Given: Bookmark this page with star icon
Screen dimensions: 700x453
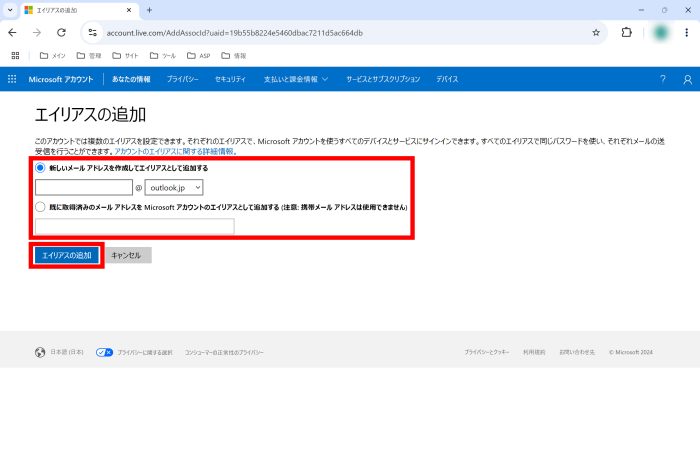Looking at the screenshot, I should [596, 32].
